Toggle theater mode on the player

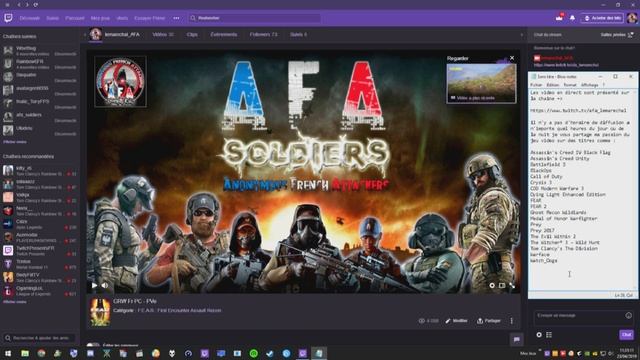point(502,285)
